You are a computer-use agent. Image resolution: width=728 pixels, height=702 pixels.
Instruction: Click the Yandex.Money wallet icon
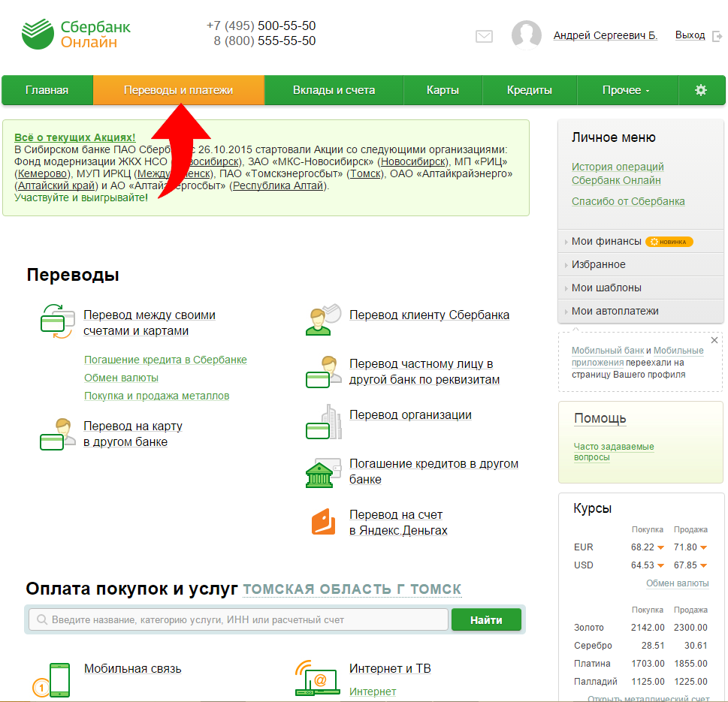click(324, 522)
